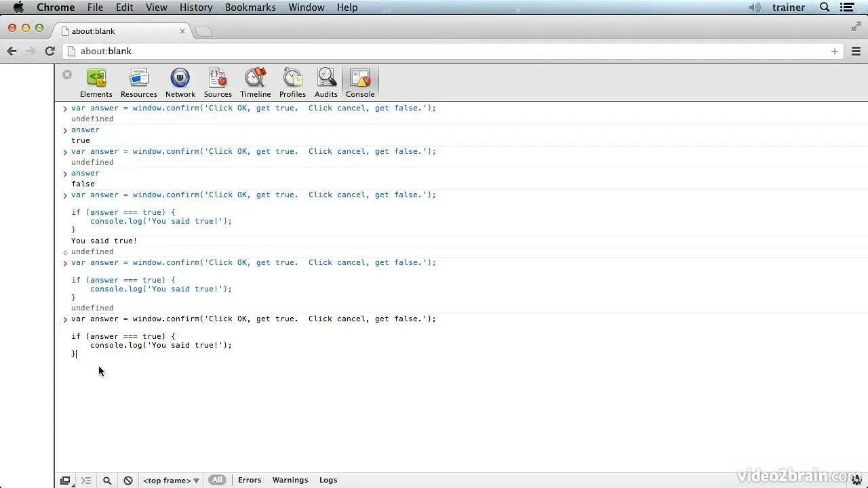868x488 pixels.
Task: Open the Chrome application menu
Action: pyautogui.click(x=56, y=7)
